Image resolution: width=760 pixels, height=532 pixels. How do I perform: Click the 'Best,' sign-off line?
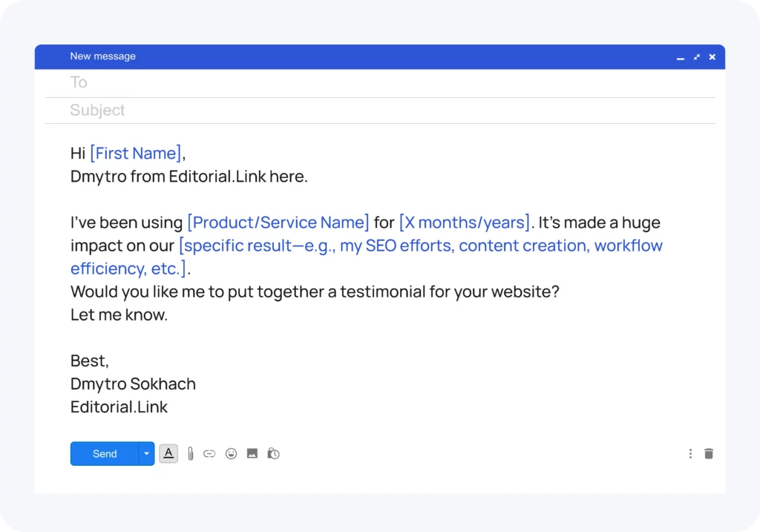pos(90,361)
